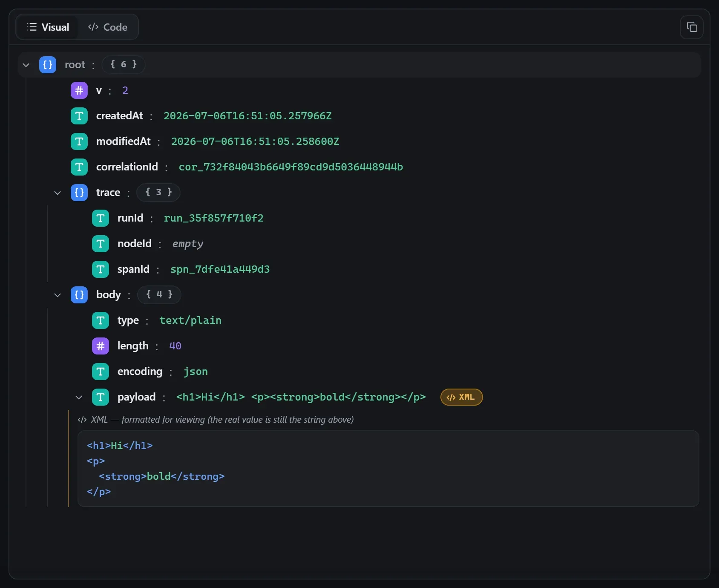Select the spanId value spn_7dfe41a449d3
This screenshot has width=719, height=588.
pyautogui.click(x=220, y=269)
